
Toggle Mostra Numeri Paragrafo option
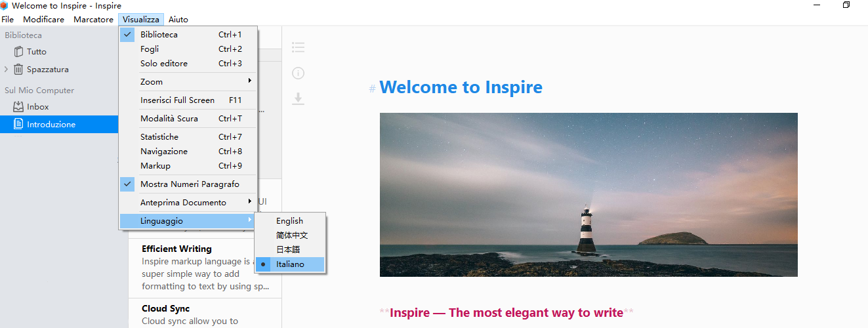(x=188, y=184)
